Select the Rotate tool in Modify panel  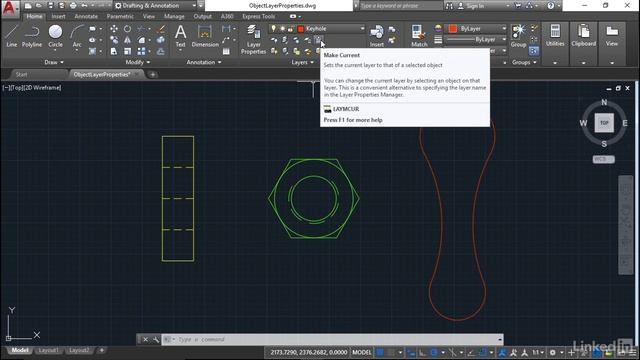127,29
